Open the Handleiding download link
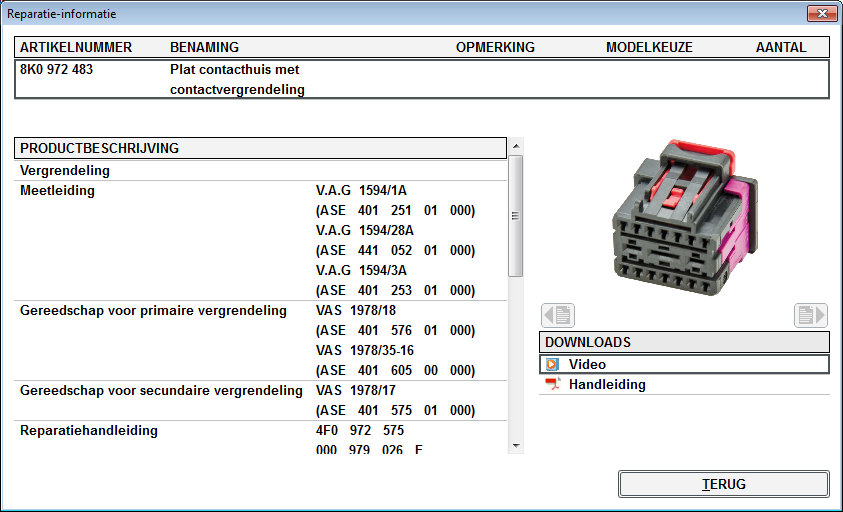Viewport: 843px width, 512px height. pos(607,385)
